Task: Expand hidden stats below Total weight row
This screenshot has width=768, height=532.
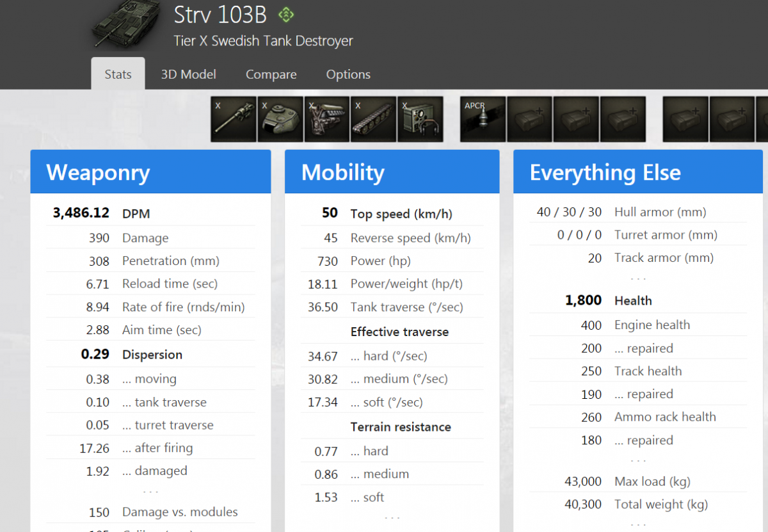Action: click(x=638, y=524)
